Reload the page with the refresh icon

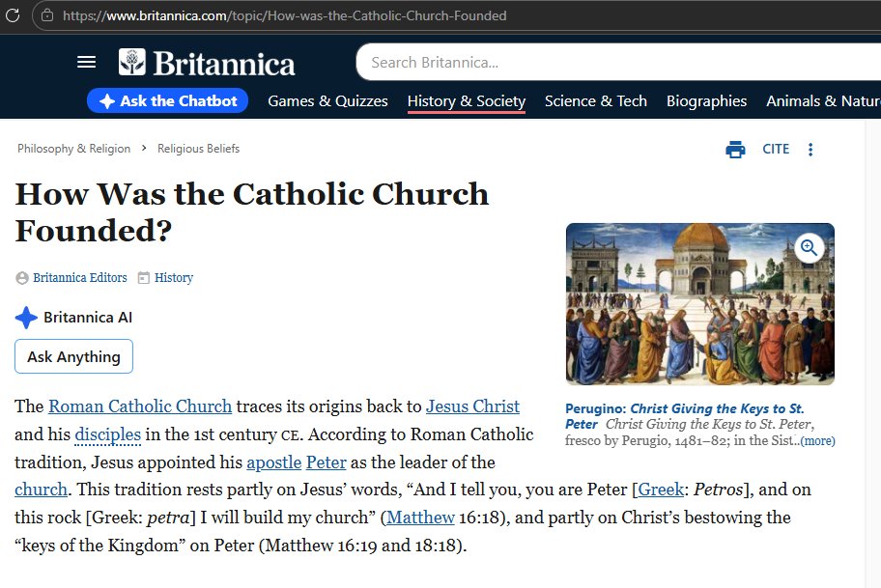13,15
